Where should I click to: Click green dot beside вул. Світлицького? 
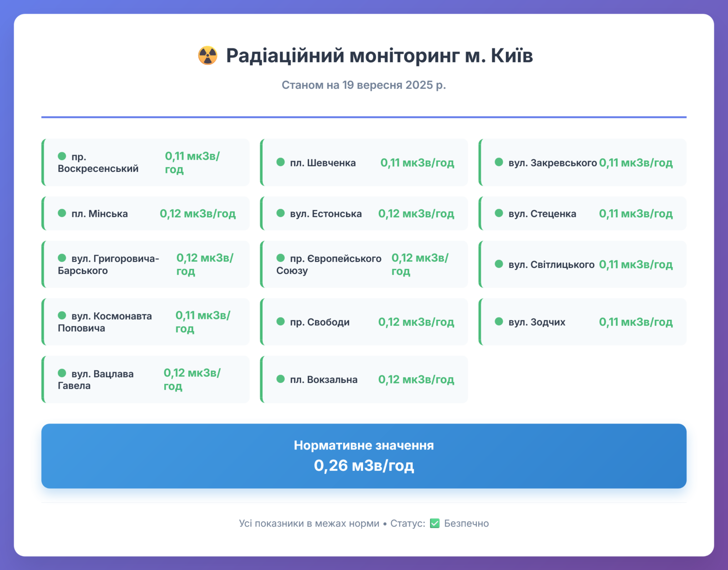coord(499,264)
